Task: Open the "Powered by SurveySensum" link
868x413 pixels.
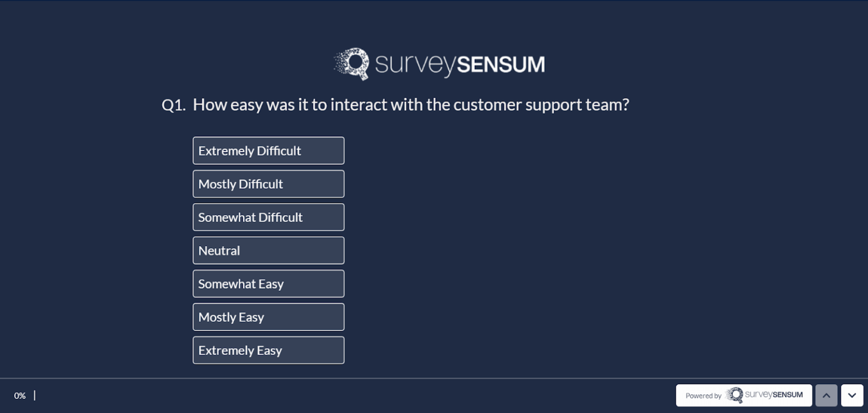Action: click(x=744, y=395)
